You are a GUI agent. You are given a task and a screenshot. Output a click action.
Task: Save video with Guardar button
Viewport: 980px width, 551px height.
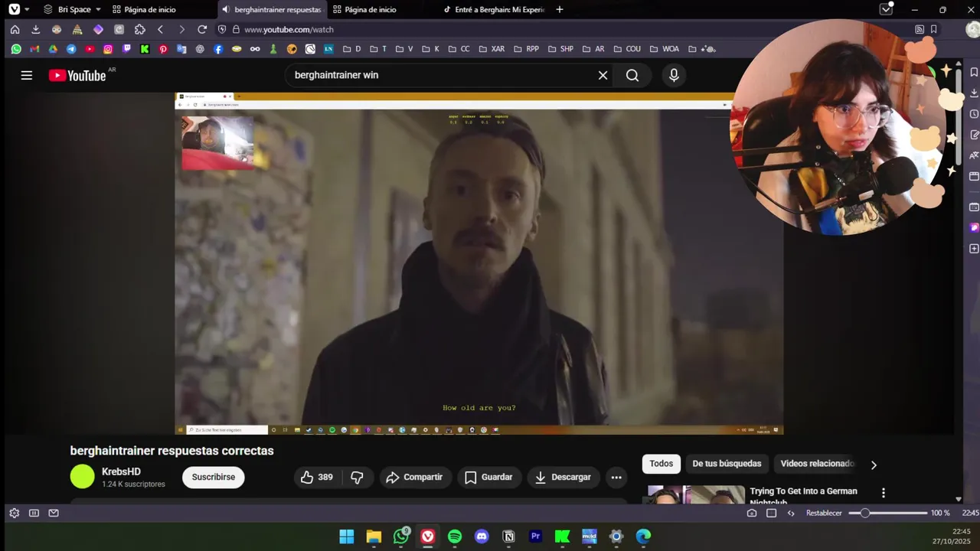[x=488, y=477]
